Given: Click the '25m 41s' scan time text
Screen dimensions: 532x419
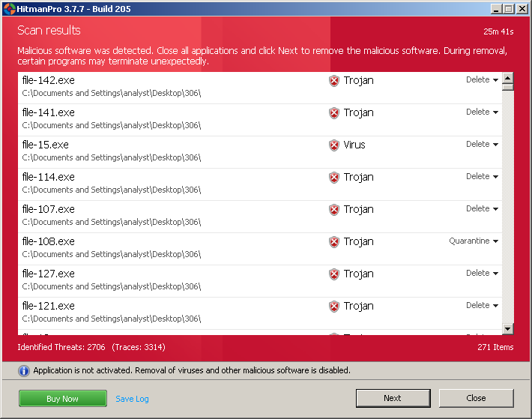Looking at the screenshot, I should coord(498,31).
